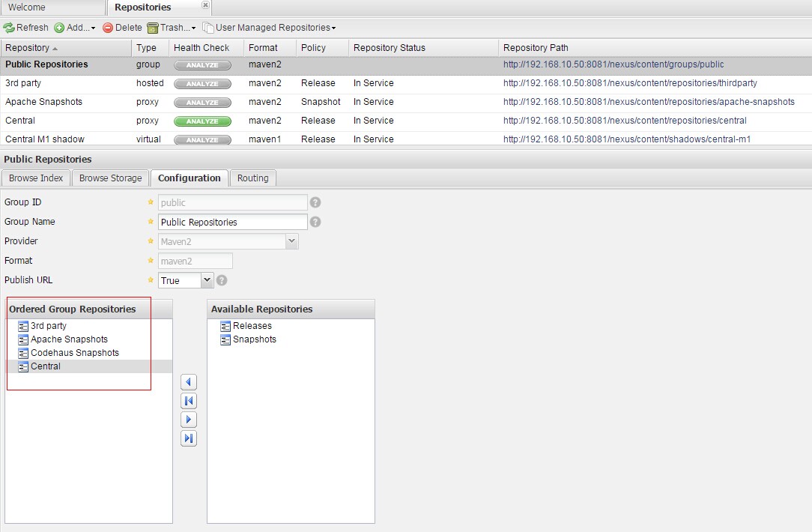812x532 pixels.
Task: Click Analyze button for Apache Snapshots
Action: (x=202, y=103)
